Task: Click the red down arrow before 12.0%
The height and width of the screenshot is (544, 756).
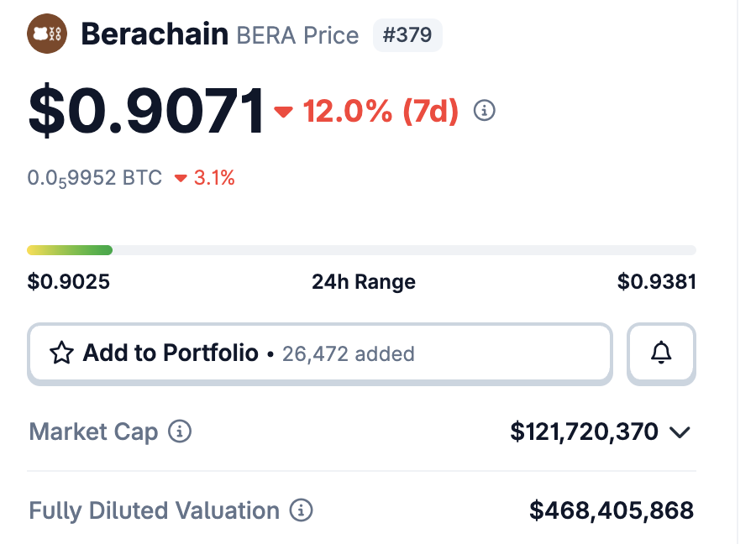Action: pyautogui.click(x=284, y=111)
